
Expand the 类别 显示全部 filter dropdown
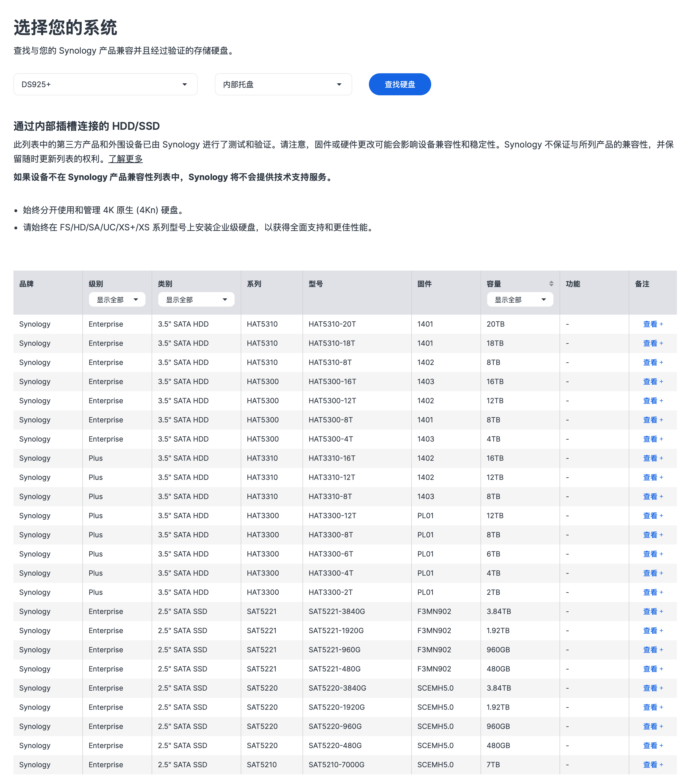point(196,299)
